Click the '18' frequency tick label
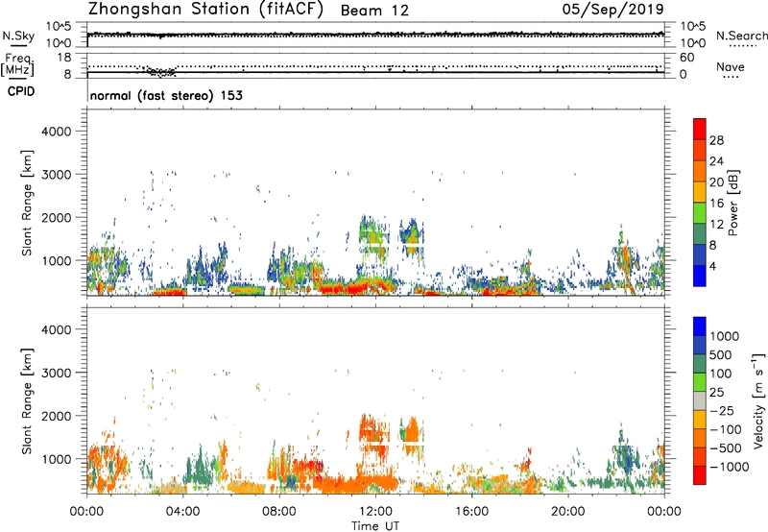Image resolution: width=768 pixels, height=532 pixels. 64,58
